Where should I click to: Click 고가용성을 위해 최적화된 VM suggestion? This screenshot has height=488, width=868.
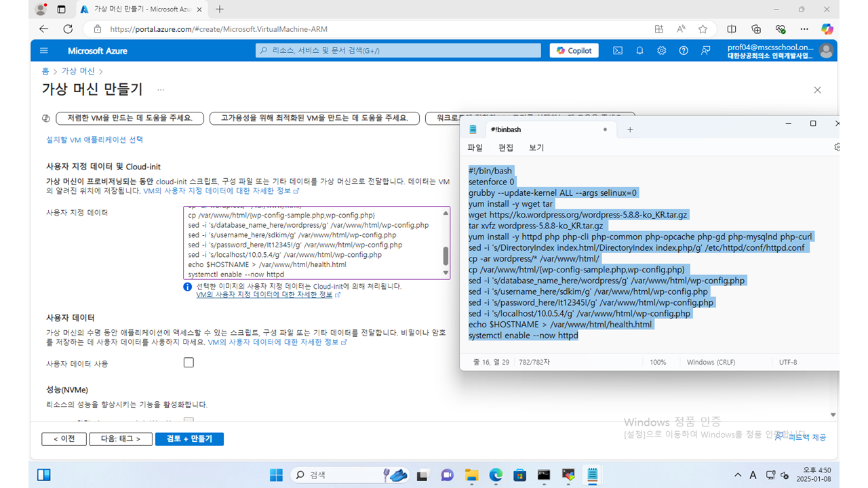pos(314,118)
